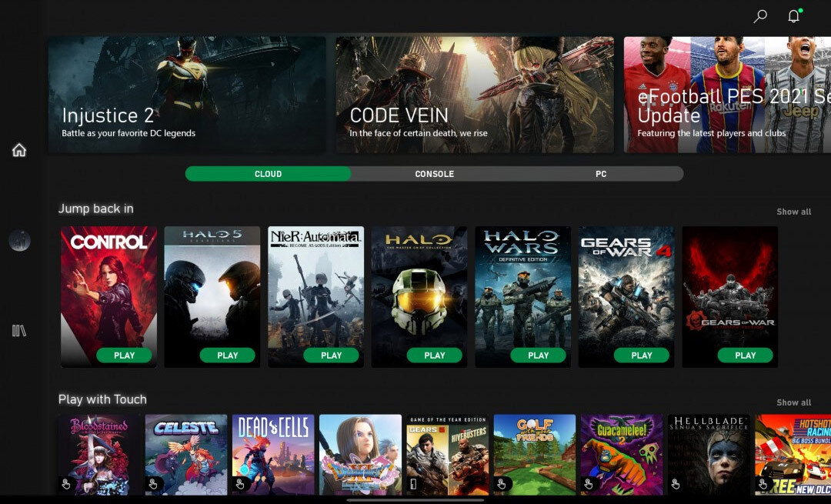Show all Jump back in games
Screen dimensions: 831x504
pos(794,212)
